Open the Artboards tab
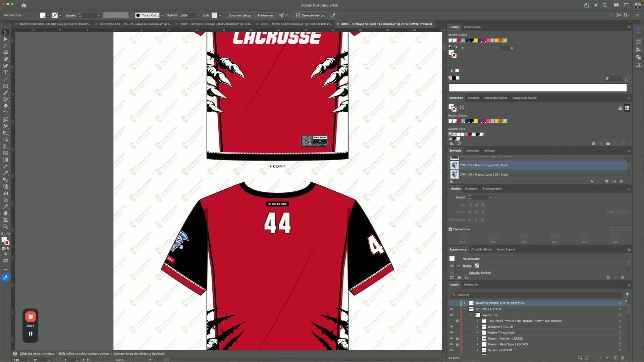 coord(471,285)
